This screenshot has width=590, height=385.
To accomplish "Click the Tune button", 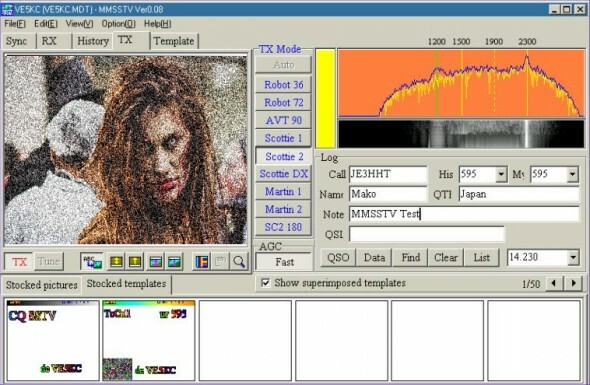I will 49,261.
